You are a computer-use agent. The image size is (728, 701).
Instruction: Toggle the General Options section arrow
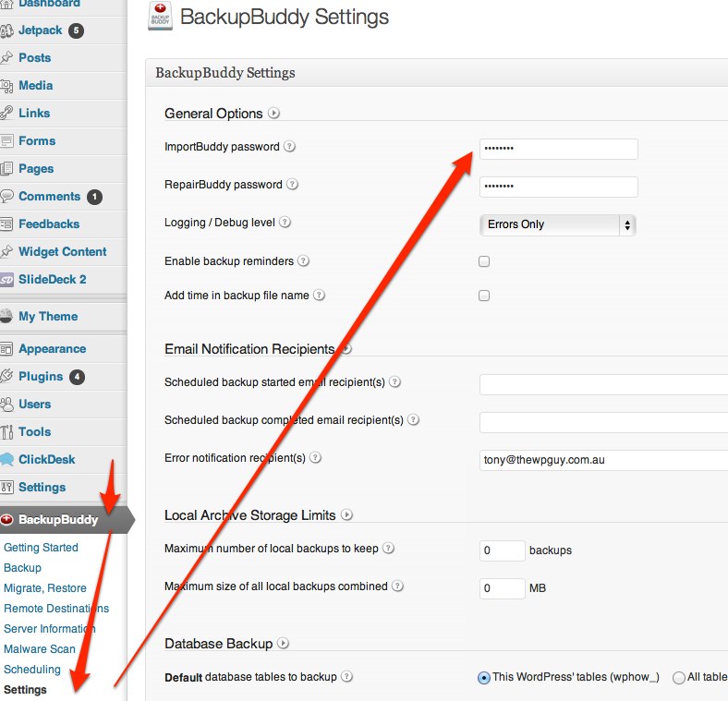pyautogui.click(x=274, y=114)
